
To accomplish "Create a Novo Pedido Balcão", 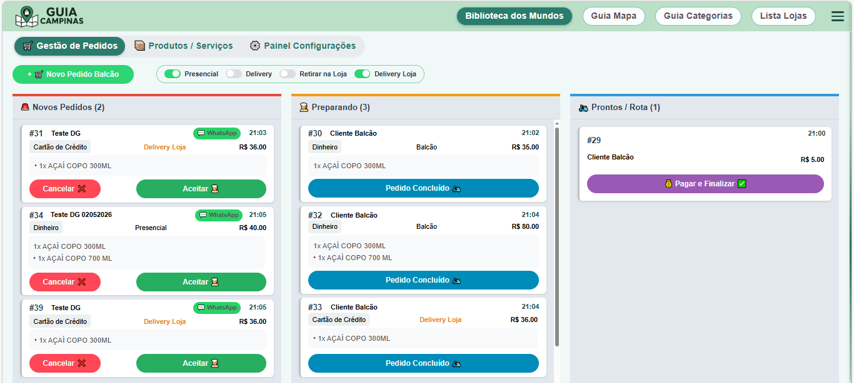I will tap(73, 75).
